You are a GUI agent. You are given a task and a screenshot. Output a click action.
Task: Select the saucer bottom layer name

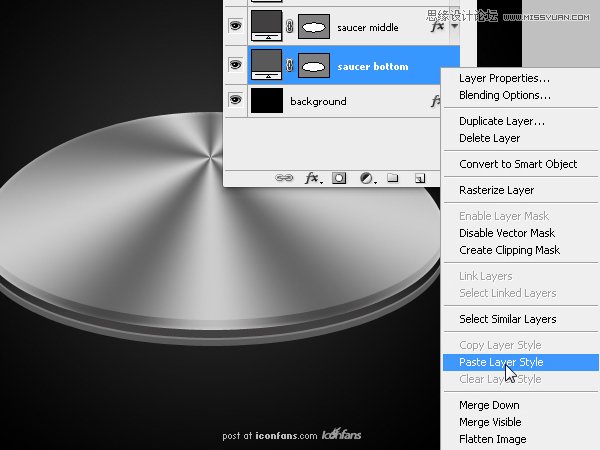click(x=373, y=67)
